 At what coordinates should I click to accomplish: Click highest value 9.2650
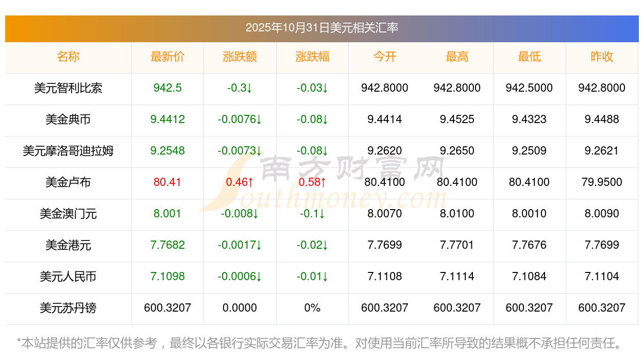tap(457, 151)
